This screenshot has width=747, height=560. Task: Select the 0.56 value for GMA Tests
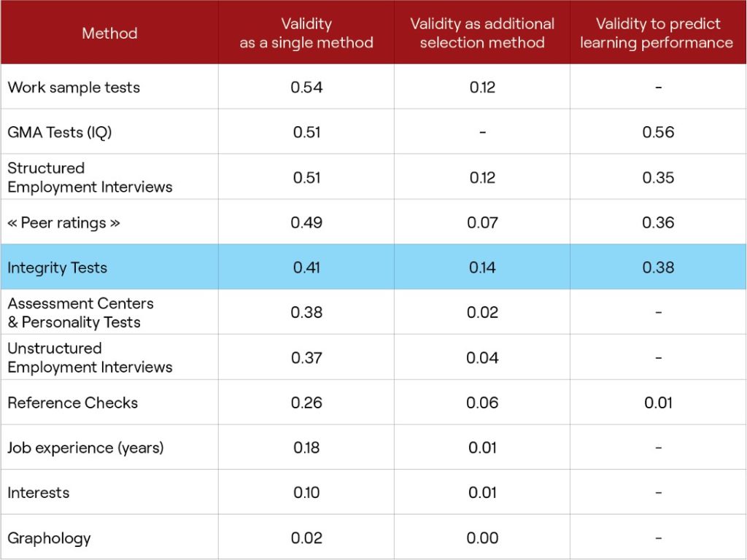pos(657,131)
